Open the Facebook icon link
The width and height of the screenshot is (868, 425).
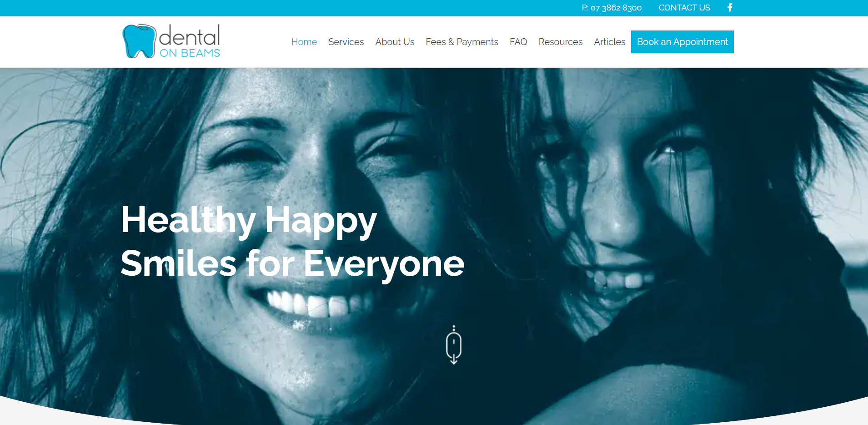coord(730,8)
